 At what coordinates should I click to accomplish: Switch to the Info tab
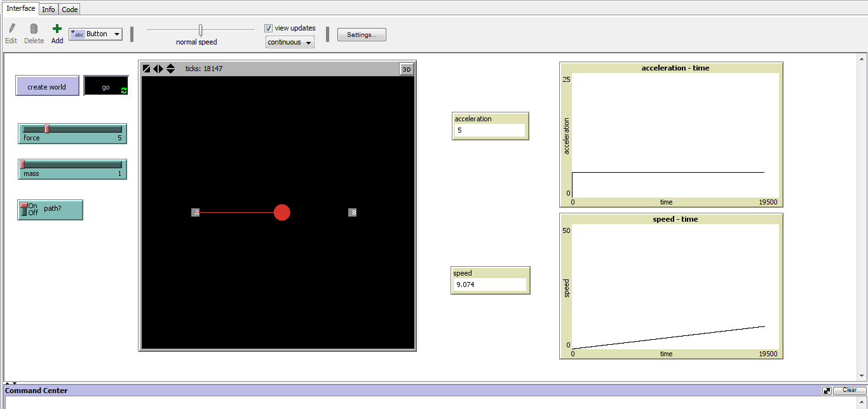(48, 10)
